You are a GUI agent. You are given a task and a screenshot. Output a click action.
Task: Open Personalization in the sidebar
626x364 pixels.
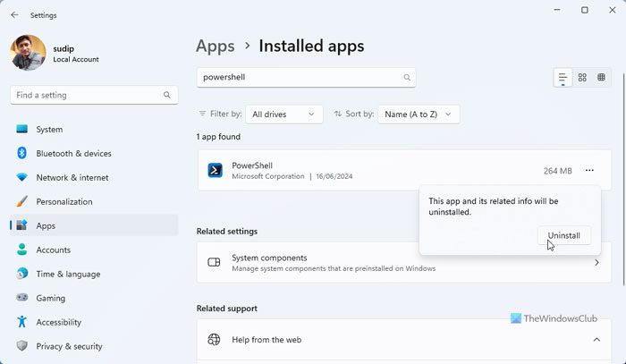(x=63, y=202)
